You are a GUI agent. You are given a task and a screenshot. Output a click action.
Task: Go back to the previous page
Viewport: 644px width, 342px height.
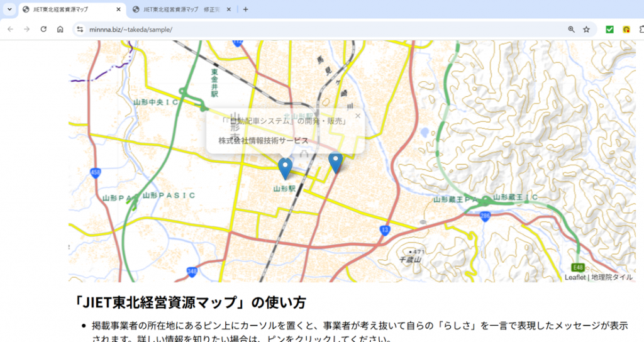coord(10,29)
